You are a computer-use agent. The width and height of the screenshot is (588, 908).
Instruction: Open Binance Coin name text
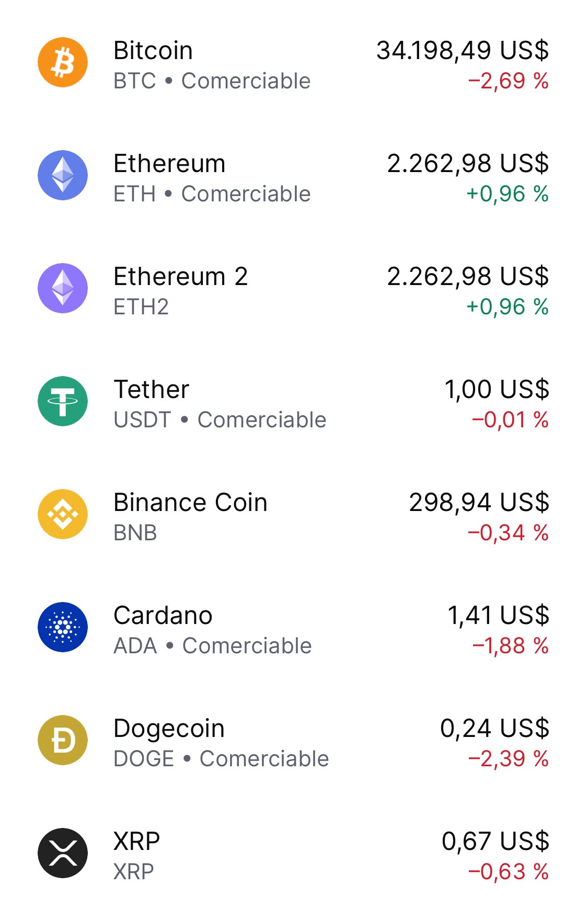[x=191, y=503]
